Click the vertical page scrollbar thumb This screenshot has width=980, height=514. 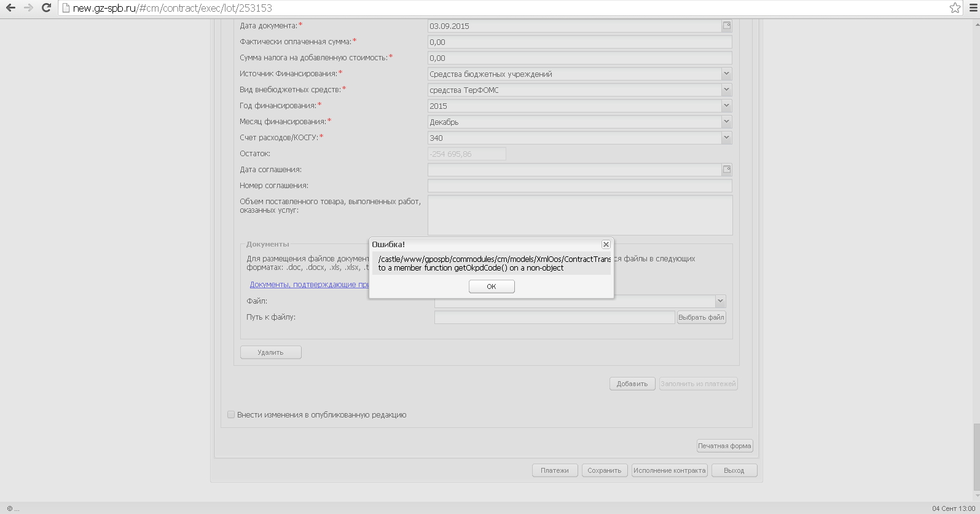(976, 456)
